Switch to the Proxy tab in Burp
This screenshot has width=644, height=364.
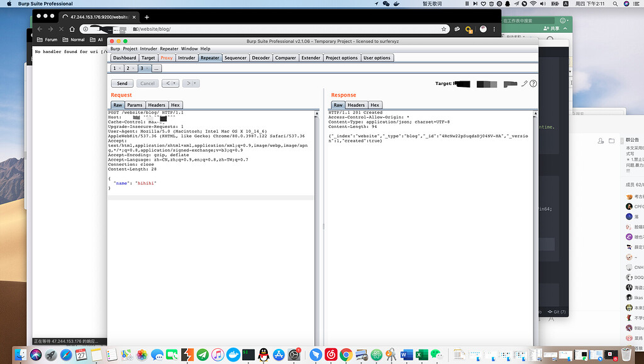(x=166, y=57)
